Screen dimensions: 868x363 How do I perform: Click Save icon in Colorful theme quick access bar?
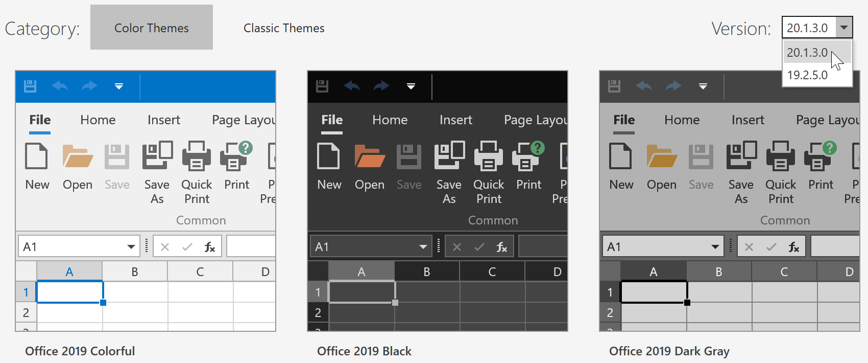tap(30, 86)
